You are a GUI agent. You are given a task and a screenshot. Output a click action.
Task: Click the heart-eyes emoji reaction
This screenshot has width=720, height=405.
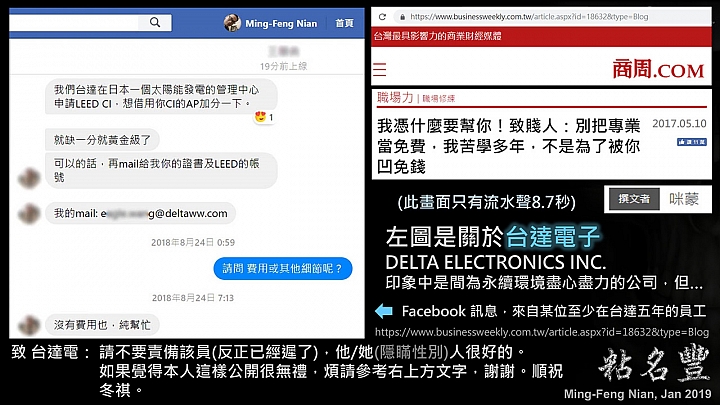point(260,117)
